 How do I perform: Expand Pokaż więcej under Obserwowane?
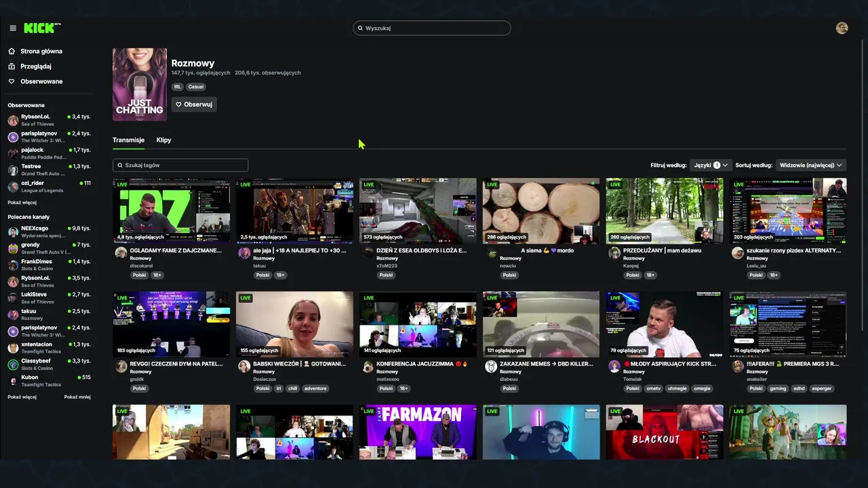pyautogui.click(x=22, y=202)
